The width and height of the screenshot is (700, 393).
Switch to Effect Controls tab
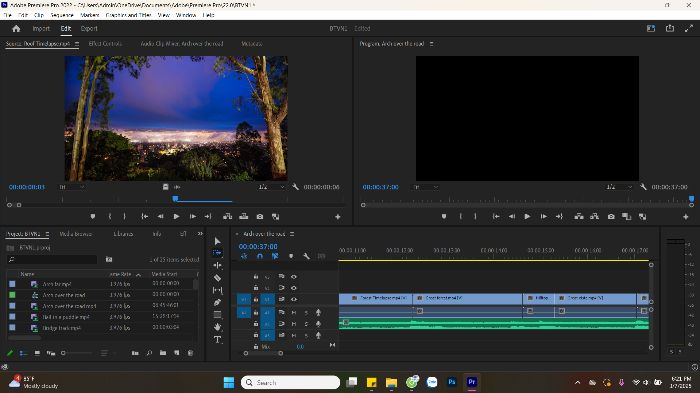(x=105, y=44)
